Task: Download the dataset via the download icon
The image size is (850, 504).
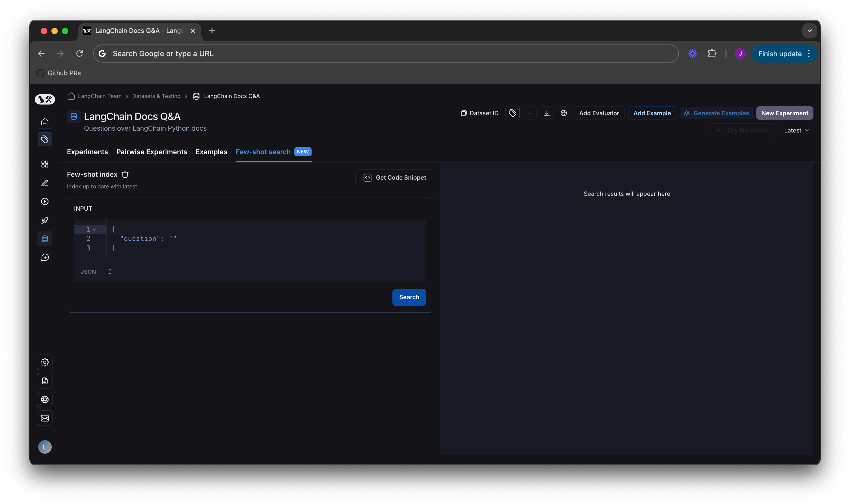Action: (547, 113)
